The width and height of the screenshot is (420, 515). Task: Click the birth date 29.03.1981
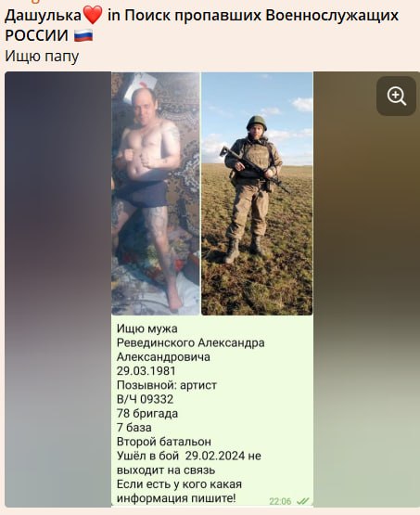(x=146, y=371)
